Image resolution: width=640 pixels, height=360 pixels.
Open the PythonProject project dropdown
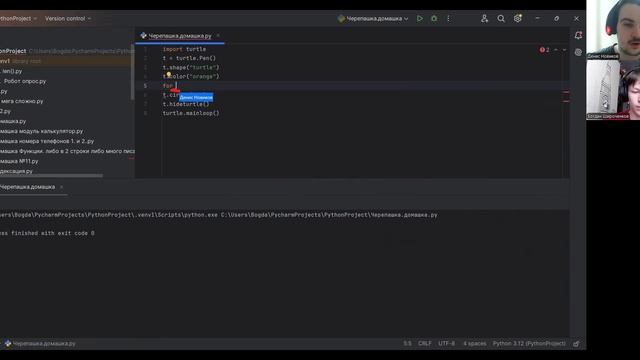click(18, 18)
